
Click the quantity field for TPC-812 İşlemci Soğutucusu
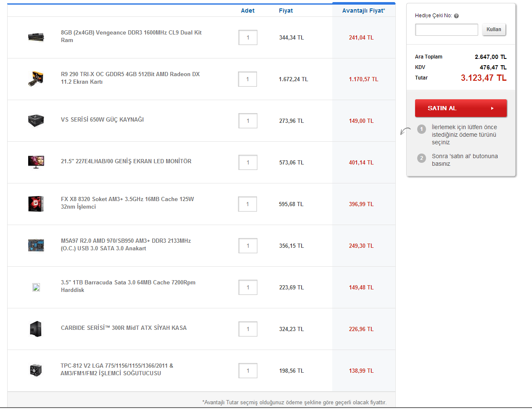coord(248,371)
